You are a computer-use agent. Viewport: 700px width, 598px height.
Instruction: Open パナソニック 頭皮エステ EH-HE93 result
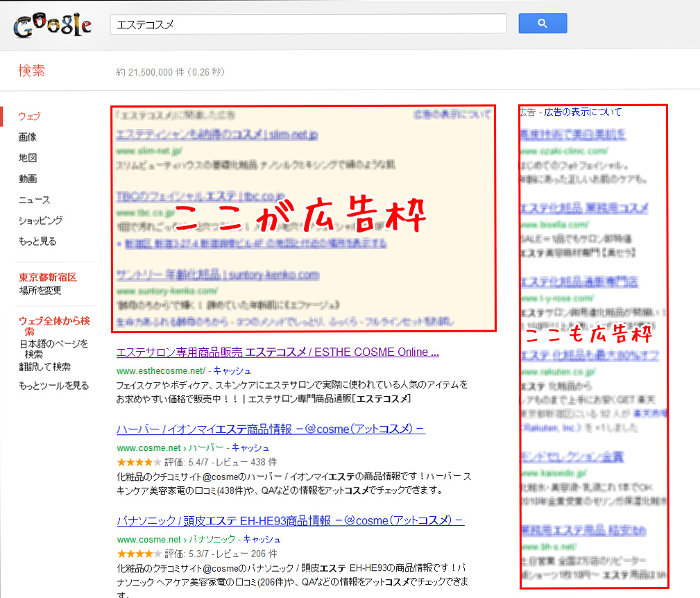click(x=290, y=520)
